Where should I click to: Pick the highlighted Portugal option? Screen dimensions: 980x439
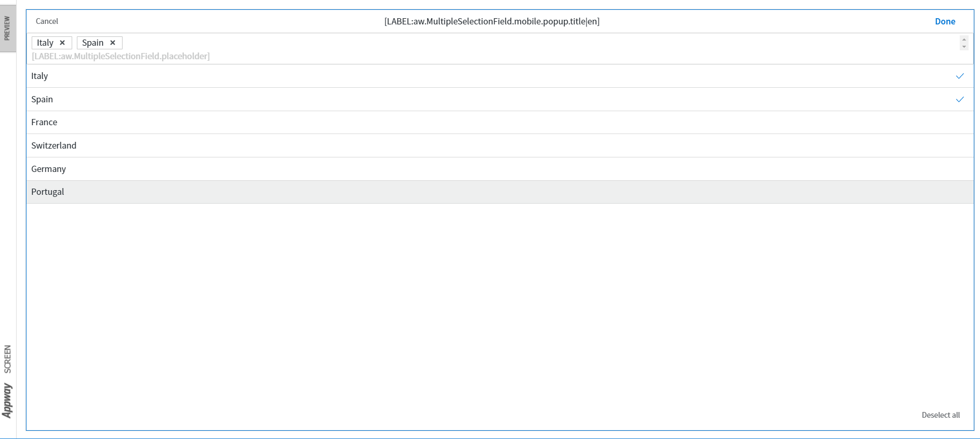[48, 192]
